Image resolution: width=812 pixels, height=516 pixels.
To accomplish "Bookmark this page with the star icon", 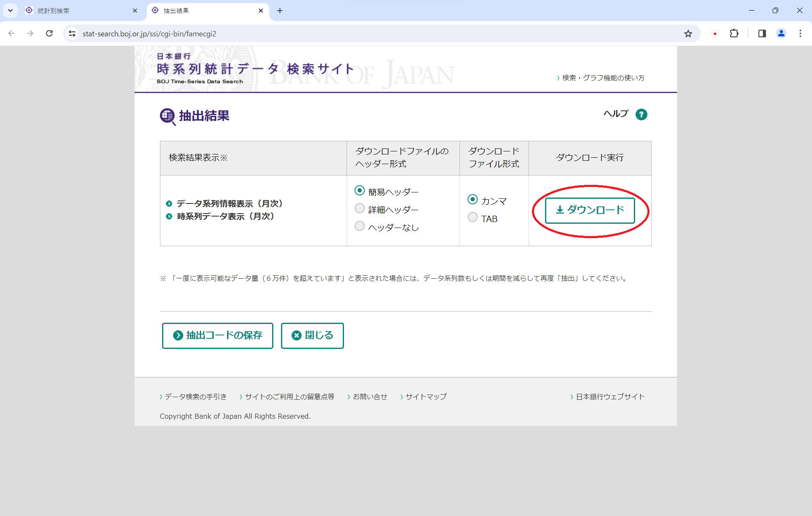I will [688, 34].
